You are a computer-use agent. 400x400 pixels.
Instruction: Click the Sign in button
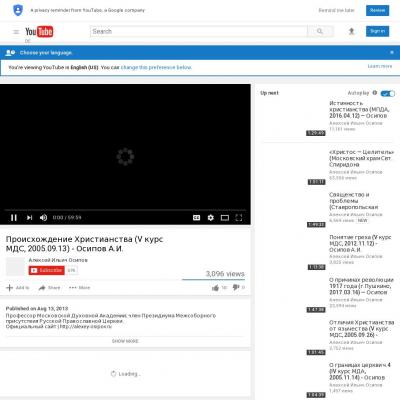coord(377,31)
